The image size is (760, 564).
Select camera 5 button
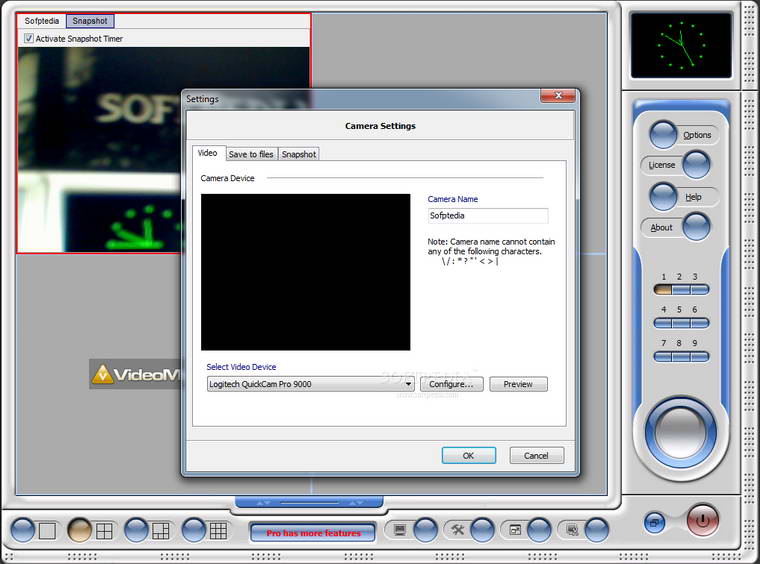681,323
